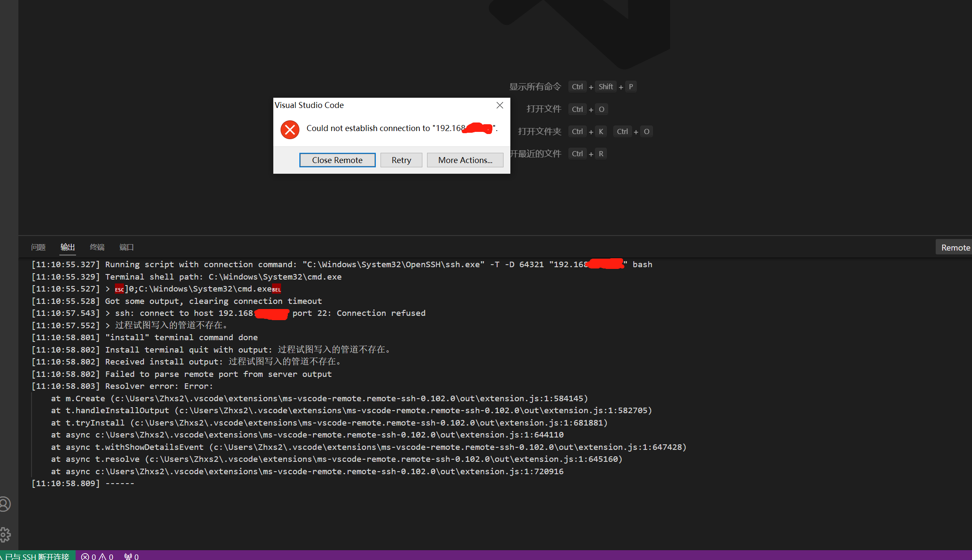
Task: Close the Visual Studio Code dialog
Action: click(x=500, y=105)
